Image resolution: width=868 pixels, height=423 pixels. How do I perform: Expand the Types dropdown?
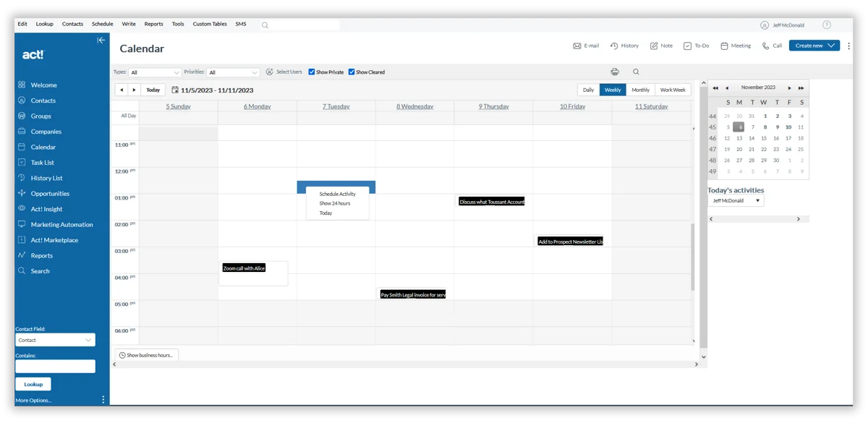tap(156, 72)
